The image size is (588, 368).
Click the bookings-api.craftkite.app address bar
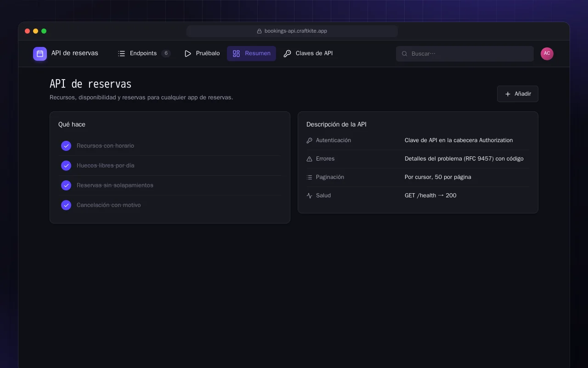pyautogui.click(x=292, y=31)
